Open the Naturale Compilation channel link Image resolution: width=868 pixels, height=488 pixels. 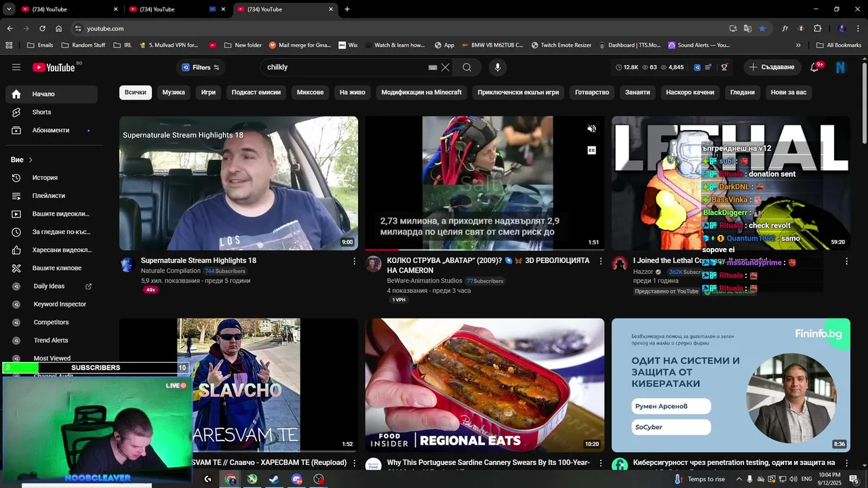click(170, 271)
